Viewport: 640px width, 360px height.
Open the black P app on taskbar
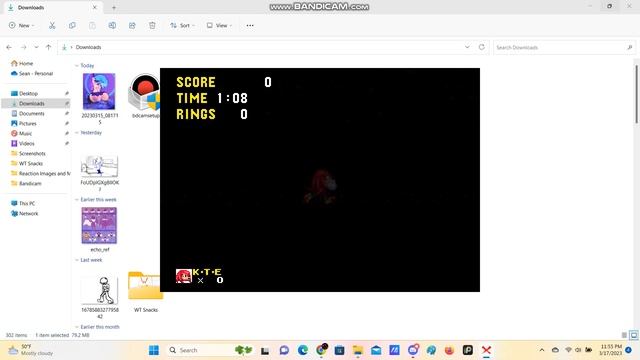pyautogui.click(x=468, y=350)
